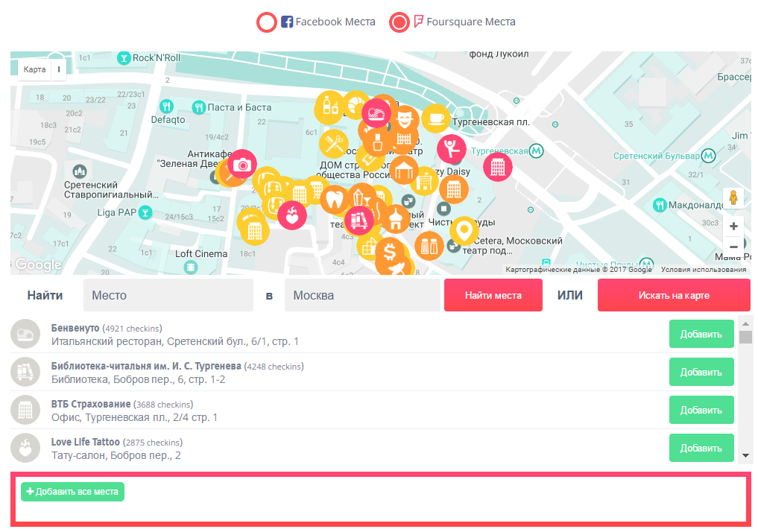758x532 pixels.
Task: Select the orange salt and pepper shakers marker
Action: click(x=429, y=245)
